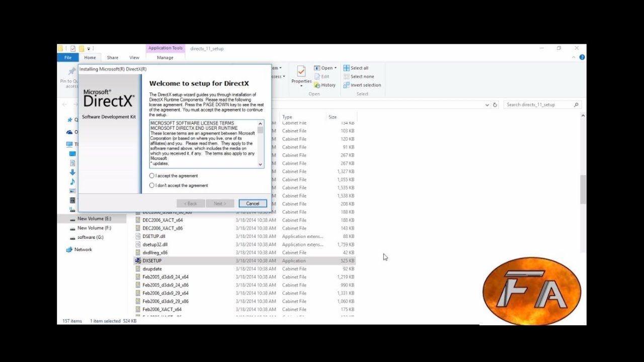Image resolution: width=644 pixels, height=362 pixels.
Task: Sort files by the Size column
Action: 333,117
